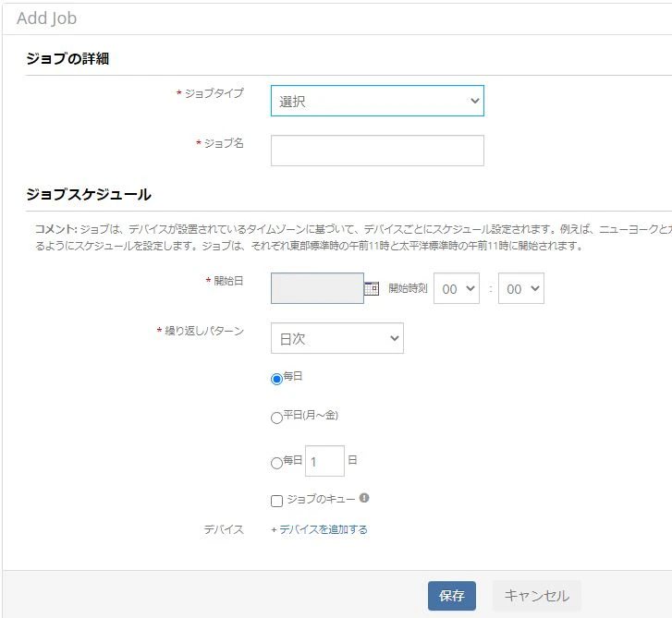Click the Add Job dialog title

[47, 18]
